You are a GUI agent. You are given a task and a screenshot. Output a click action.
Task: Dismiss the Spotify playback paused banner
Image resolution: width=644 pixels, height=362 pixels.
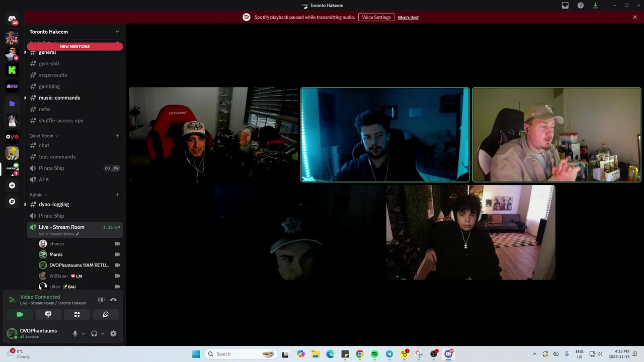pyautogui.click(x=635, y=17)
